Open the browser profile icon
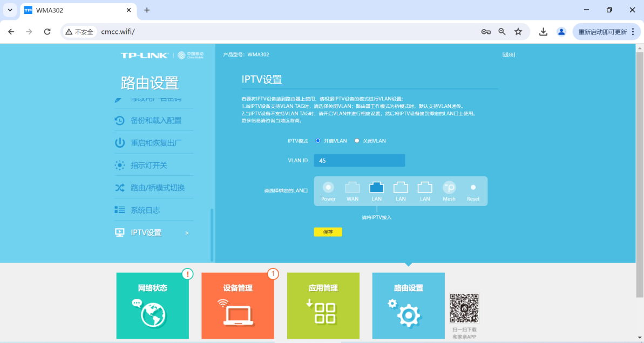 tap(561, 32)
